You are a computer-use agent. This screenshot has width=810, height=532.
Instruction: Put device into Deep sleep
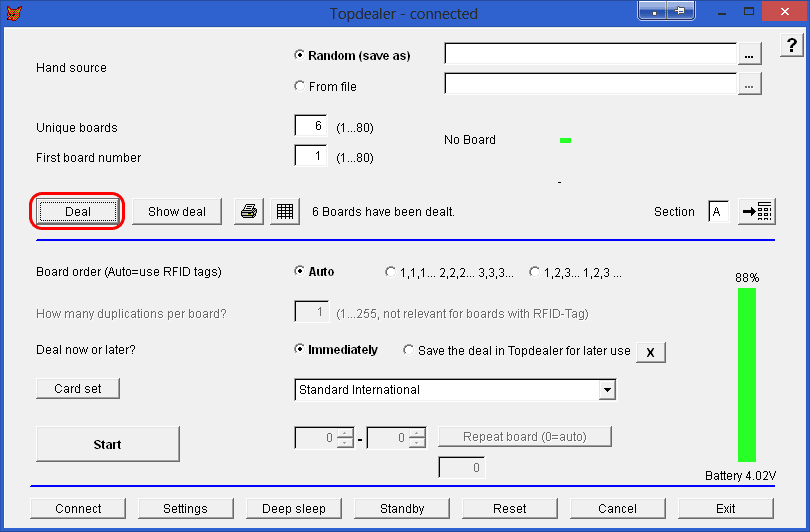(x=294, y=508)
